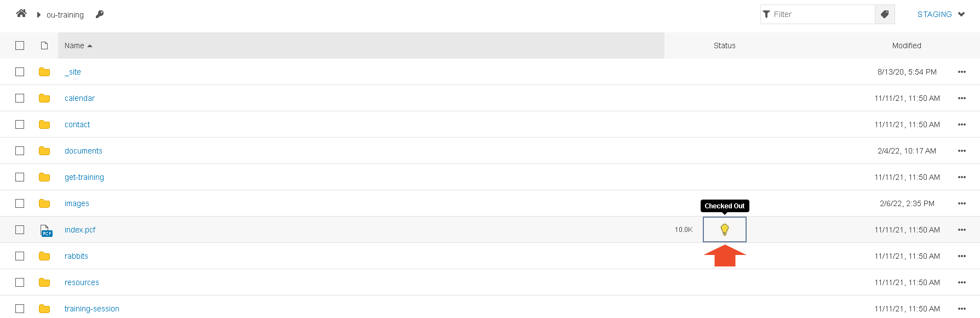980x318 pixels.
Task: Go to the home directory icon
Action: coord(21,14)
